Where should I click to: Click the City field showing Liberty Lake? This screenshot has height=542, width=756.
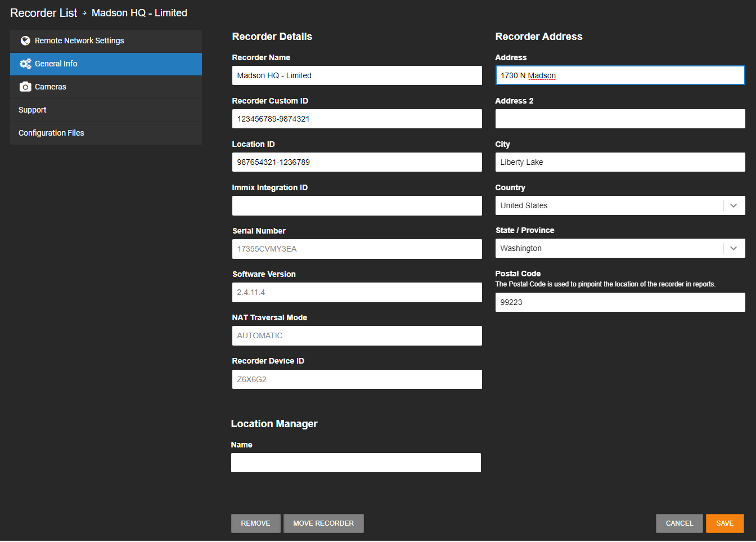[620, 162]
